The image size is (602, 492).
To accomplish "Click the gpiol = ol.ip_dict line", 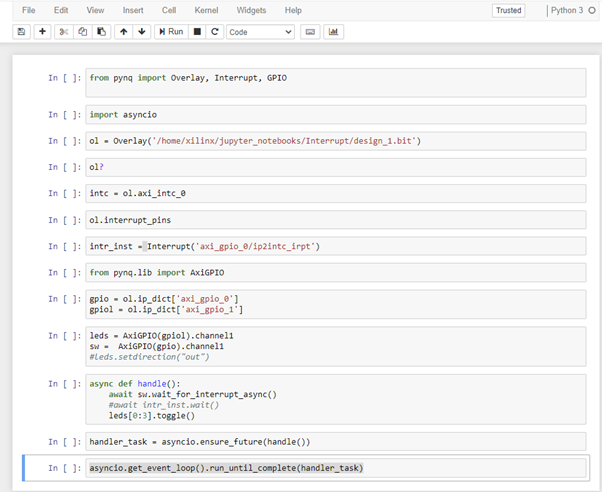I will click(x=166, y=309).
